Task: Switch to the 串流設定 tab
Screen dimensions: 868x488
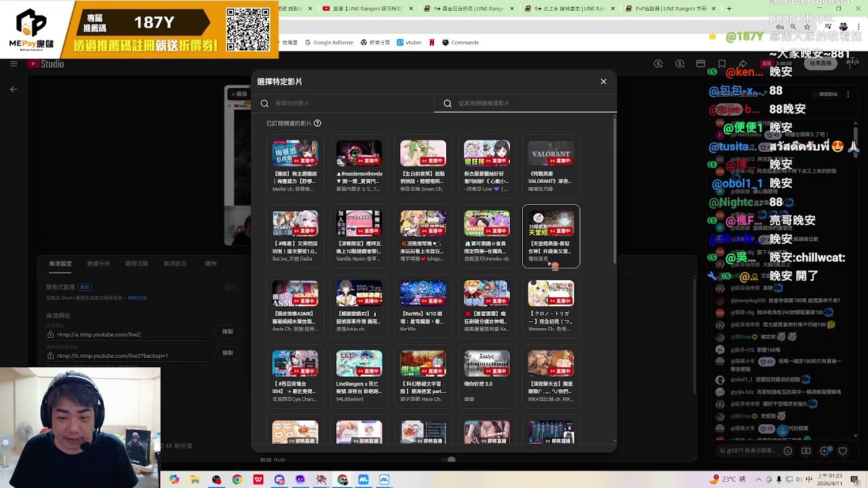Action: pos(60,264)
